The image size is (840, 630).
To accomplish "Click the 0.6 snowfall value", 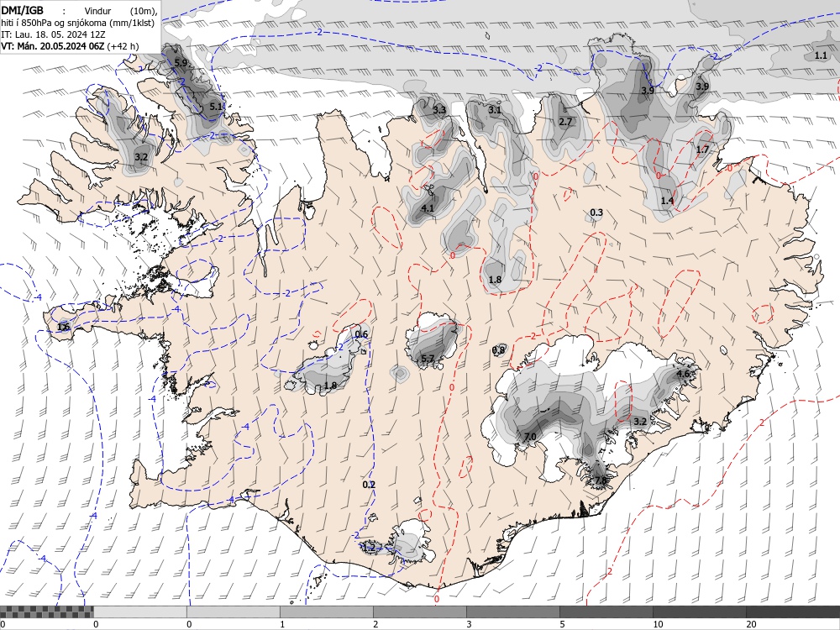I will click(361, 334).
